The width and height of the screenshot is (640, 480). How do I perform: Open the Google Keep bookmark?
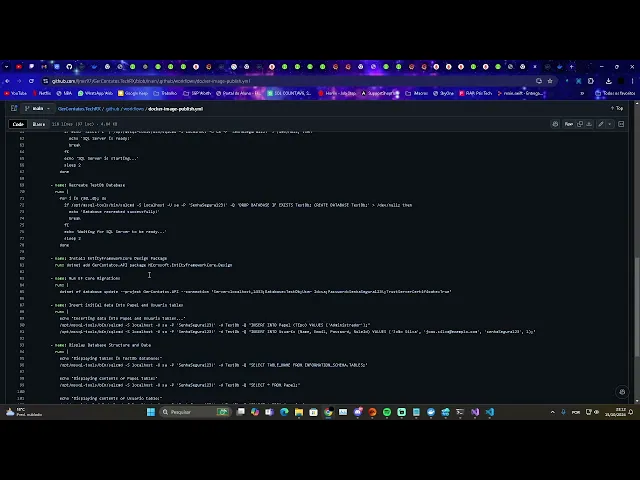coord(133,93)
